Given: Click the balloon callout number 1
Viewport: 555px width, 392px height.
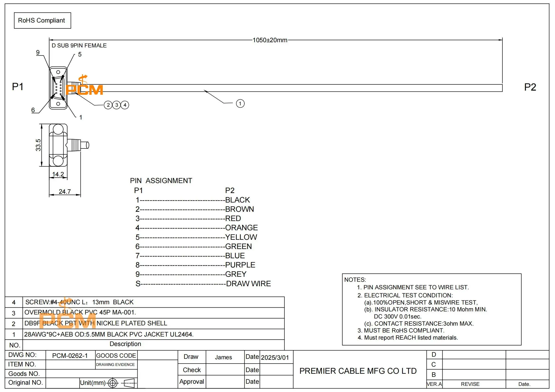Looking at the screenshot, I should (x=240, y=104).
